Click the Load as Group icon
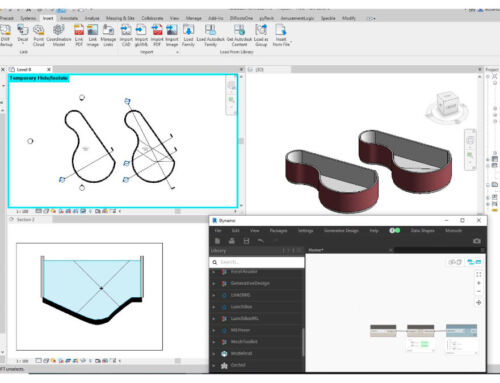Screen dimensions: 500x383 tap(261, 30)
